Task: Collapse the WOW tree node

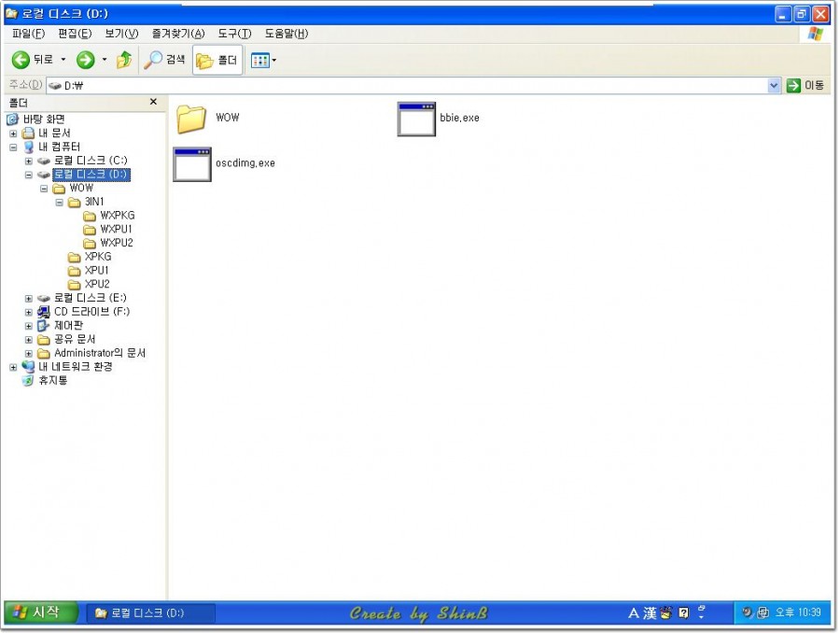Action: 44,189
